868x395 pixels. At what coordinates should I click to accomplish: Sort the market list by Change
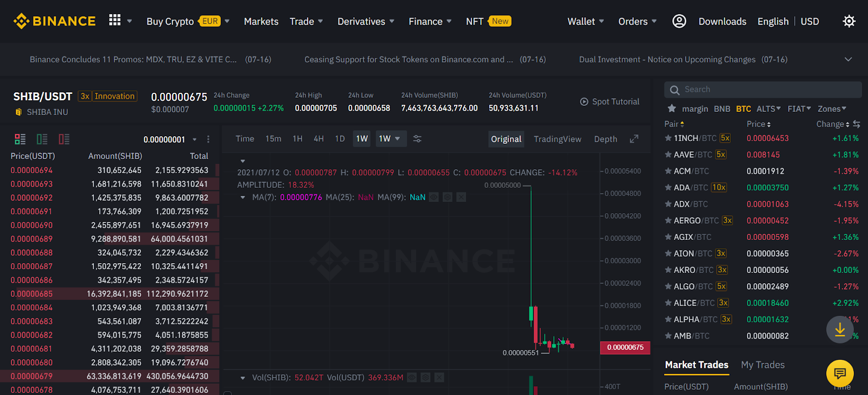point(833,124)
